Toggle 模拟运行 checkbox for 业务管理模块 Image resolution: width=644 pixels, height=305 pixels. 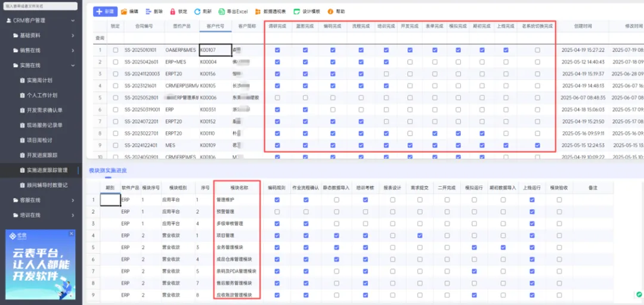pyautogui.click(x=475, y=248)
